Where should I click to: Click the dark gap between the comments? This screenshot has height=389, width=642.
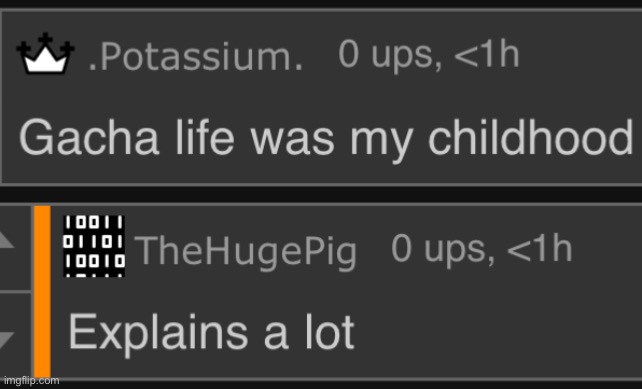pyautogui.click(x=321, y=194)
